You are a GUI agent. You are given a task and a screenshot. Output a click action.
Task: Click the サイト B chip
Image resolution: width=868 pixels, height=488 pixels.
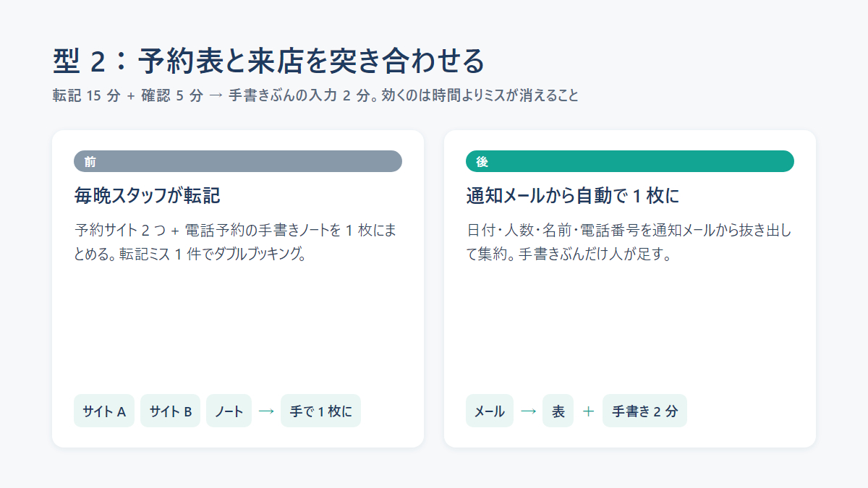pyautogui.click(x=170, y=411)
